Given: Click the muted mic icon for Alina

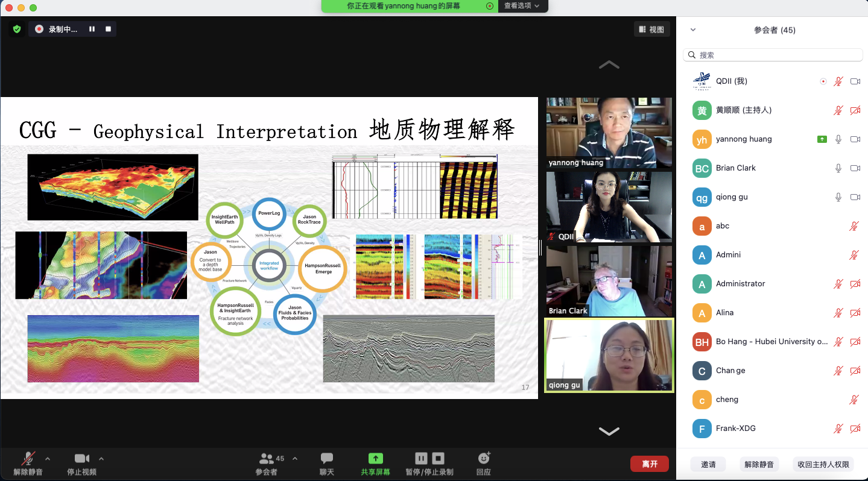Looking at the screenshot, I should [838, 313].
